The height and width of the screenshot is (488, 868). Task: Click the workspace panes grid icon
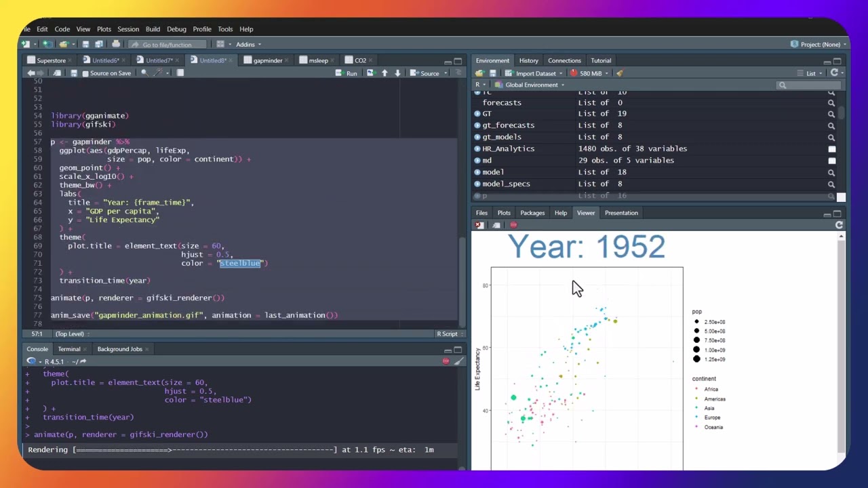pos(220,44)
